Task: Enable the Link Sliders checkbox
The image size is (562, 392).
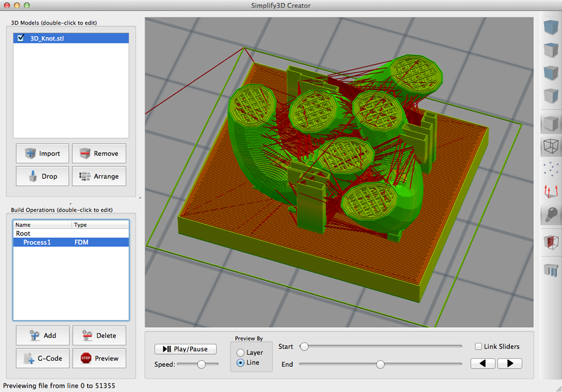Action: coord(479,346)
